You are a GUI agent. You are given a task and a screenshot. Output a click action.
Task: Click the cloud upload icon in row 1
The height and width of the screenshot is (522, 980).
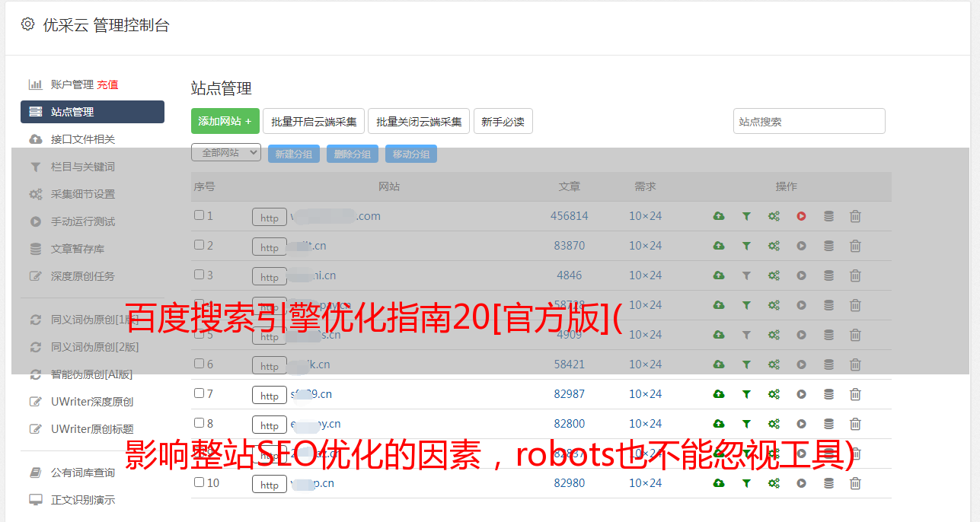click(719, 216)
